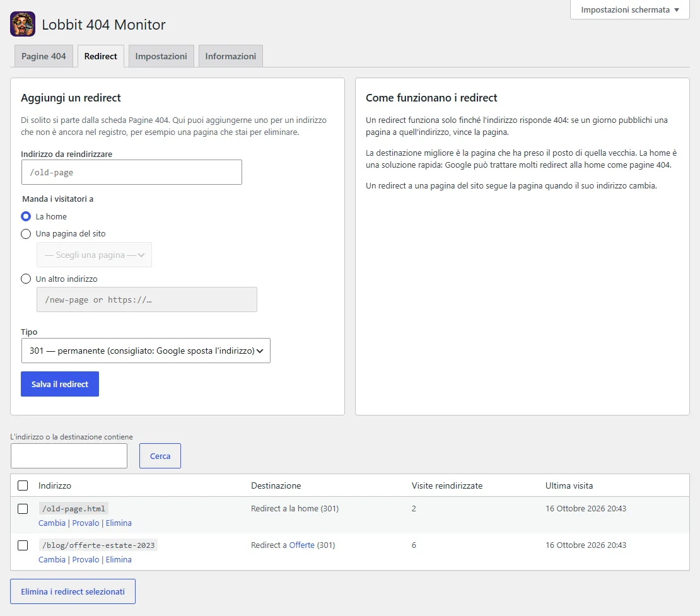Expand the Tipo redirect type dropdown
700x616 pixels.
click(146, 351)
